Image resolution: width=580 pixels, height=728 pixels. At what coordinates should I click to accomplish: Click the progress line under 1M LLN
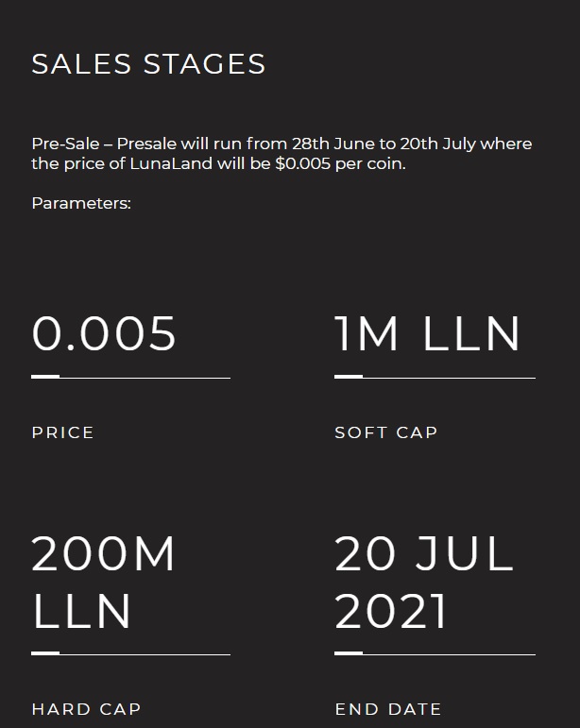435,378
